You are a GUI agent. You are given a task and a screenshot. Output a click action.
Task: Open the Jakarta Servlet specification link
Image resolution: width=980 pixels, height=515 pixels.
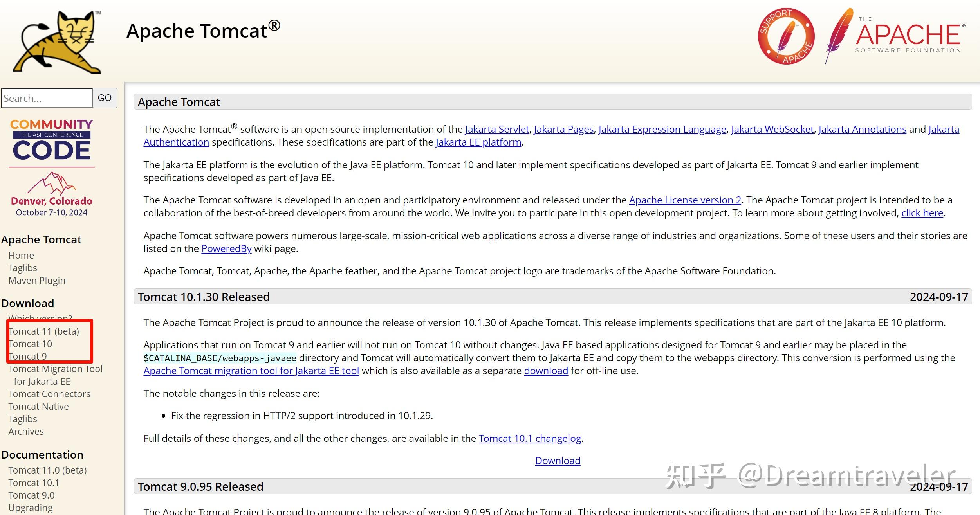point(496,129)
